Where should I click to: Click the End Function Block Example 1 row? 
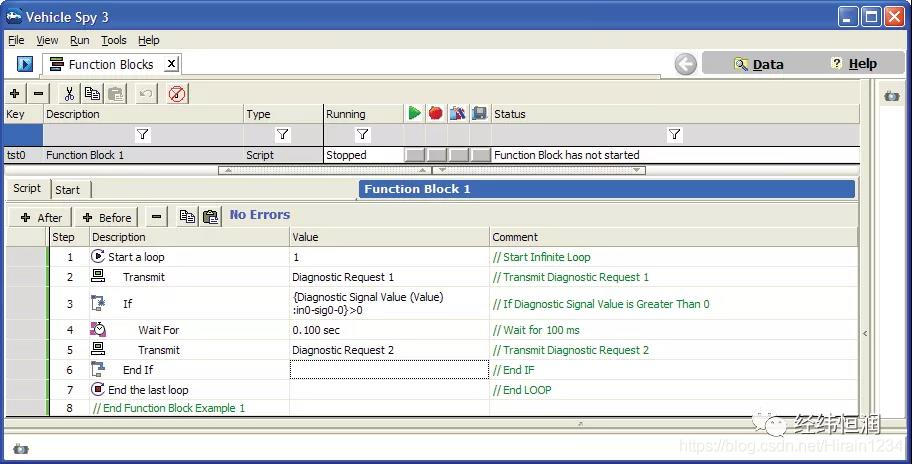[x=169, y=408]
